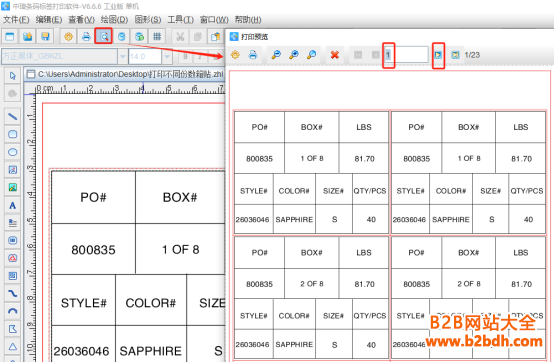Click the 800835 cell on the design canvas
The width and height of the screenshot is (554, 363).
click(93, 250)
